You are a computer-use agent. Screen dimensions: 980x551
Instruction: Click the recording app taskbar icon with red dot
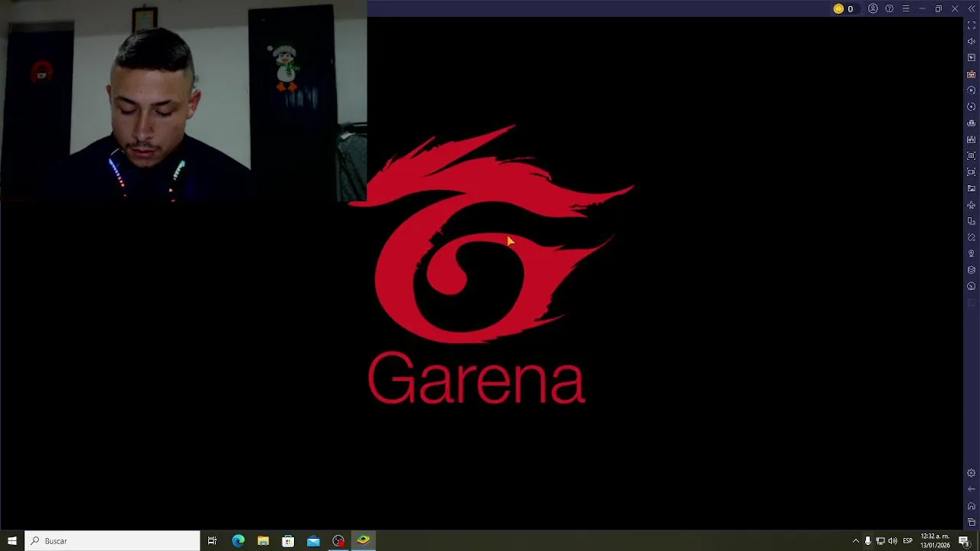point(338,541)
